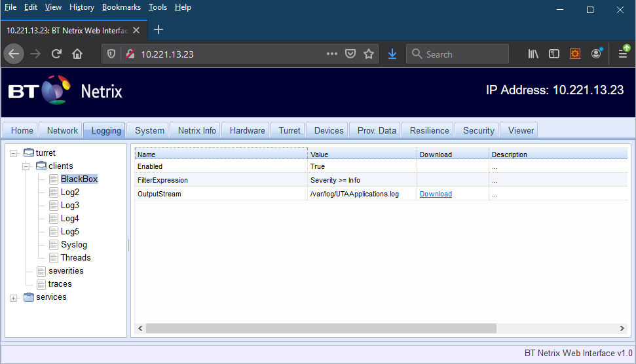Expand the services tree node
The height and width of the screenshot is (364, 636).
pos(13,298)
